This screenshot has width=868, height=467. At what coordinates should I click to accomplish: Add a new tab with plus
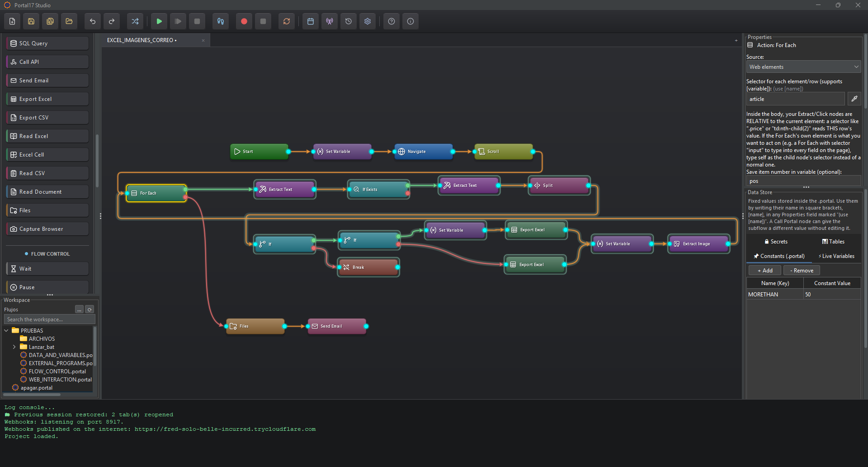[x=736, y=40]
